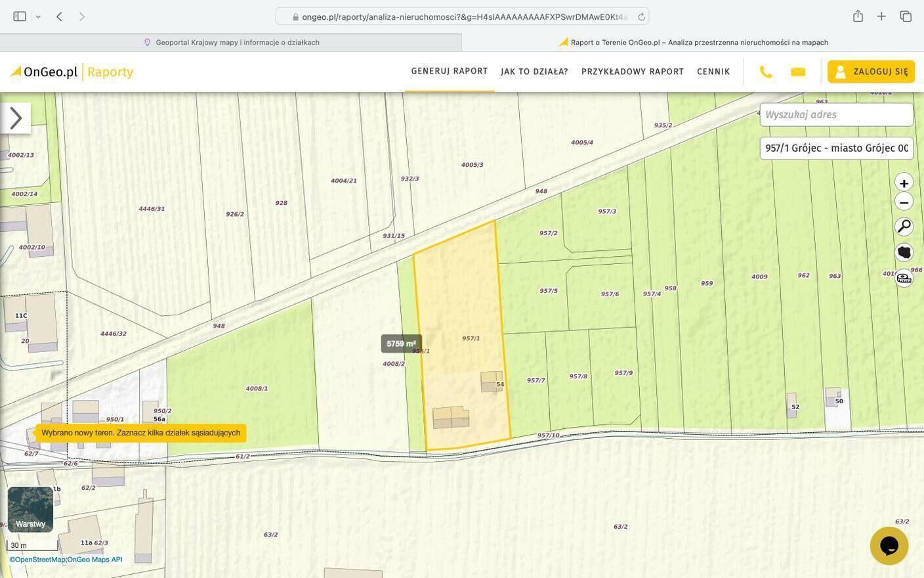The height and width of the screenshot is (578, 924).
Task: Open the Warstwy layers switcher
Action: [30, 509]
